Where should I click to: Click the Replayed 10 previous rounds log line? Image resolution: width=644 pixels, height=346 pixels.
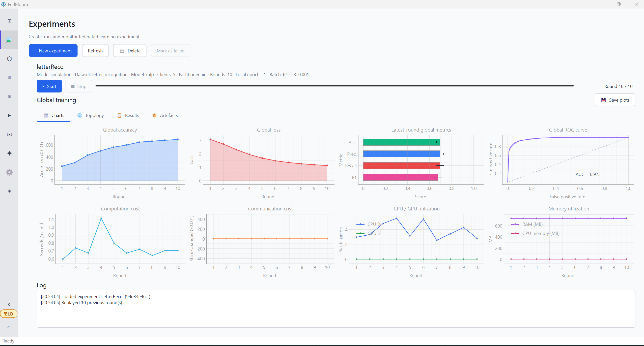click(x=82, y=302)
